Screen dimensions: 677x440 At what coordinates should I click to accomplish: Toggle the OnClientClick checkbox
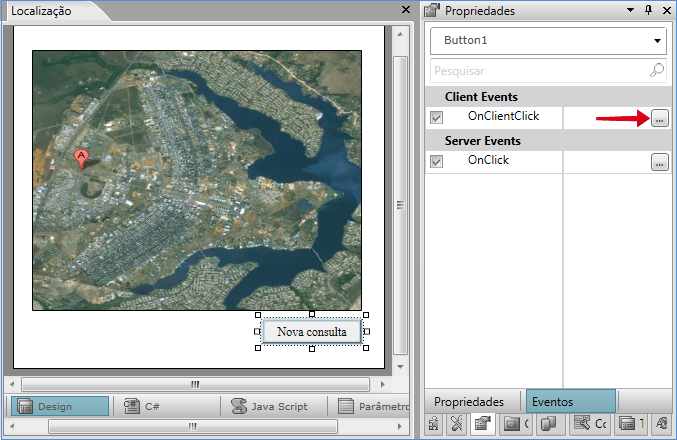pyautogui.click(x=436, y=118)
